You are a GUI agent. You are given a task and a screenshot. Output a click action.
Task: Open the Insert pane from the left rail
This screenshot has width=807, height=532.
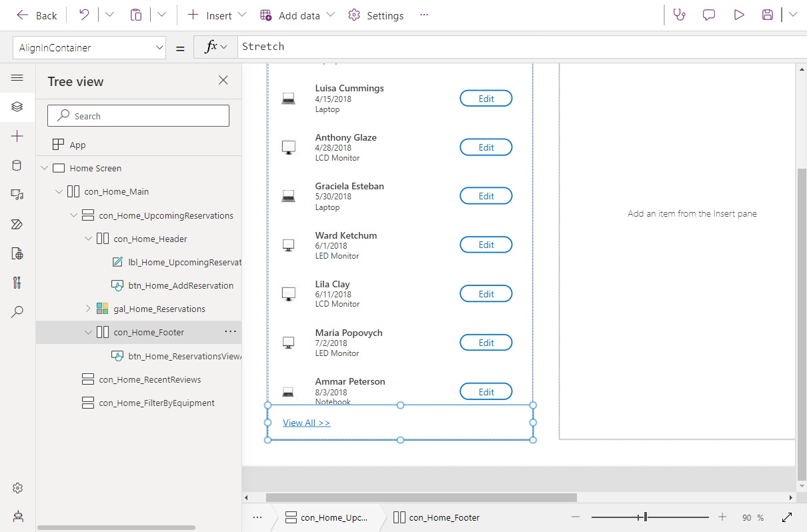[x=17, y=136]
